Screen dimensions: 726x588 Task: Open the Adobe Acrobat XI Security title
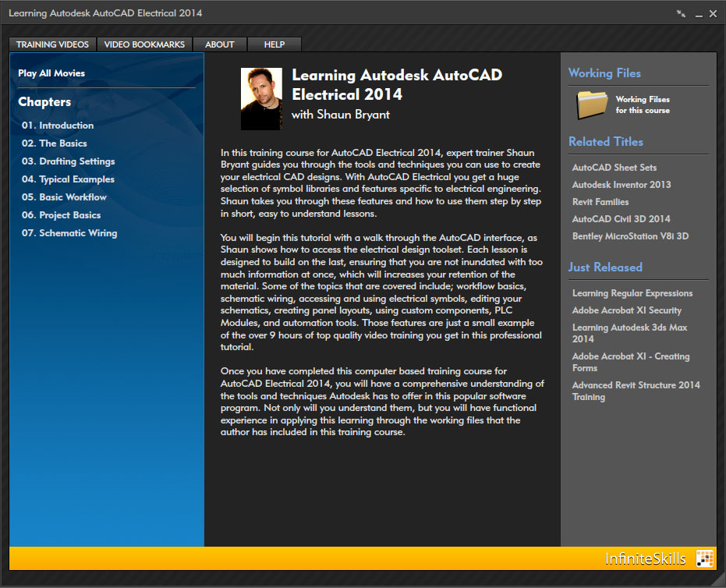click(627, 310)
